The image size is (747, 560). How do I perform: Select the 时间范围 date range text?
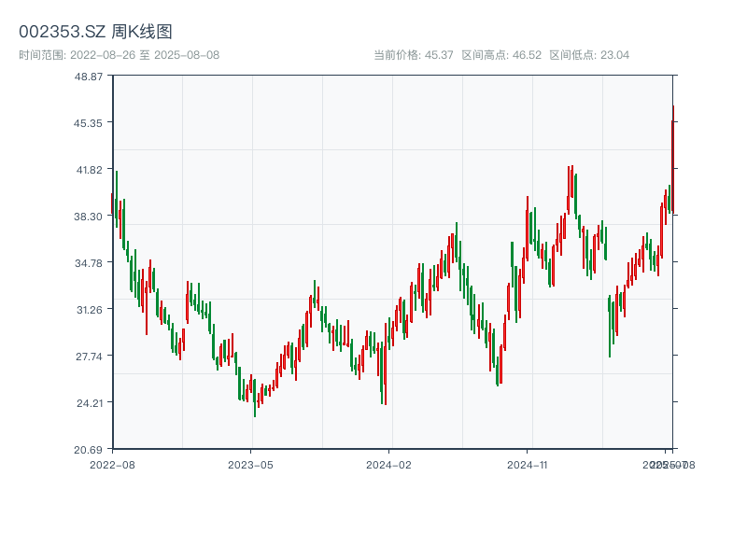point(119,55)
